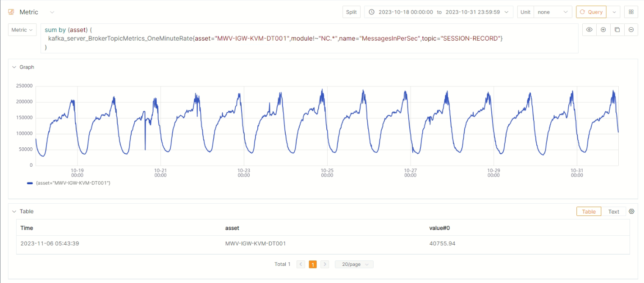Open the grid layout icon at top right
Image resolution: width=644 pixels, height=283 pixels.
click(631, 12)
